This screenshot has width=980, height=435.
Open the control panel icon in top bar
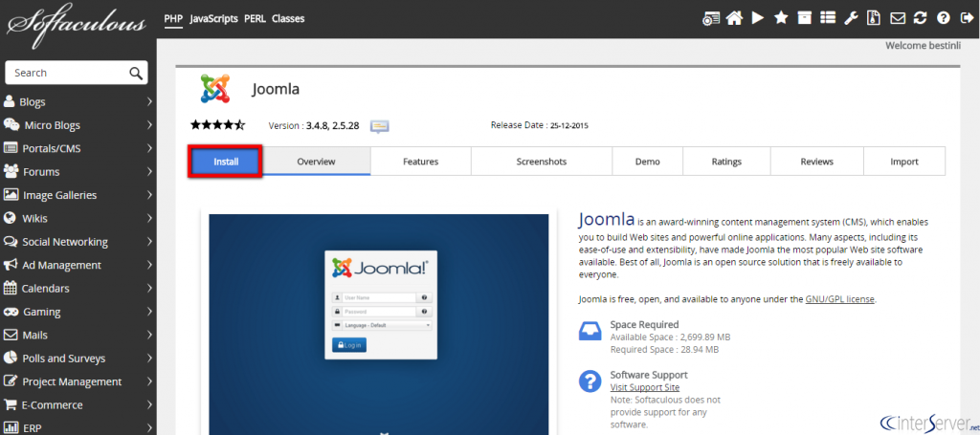tap(711, 19)
